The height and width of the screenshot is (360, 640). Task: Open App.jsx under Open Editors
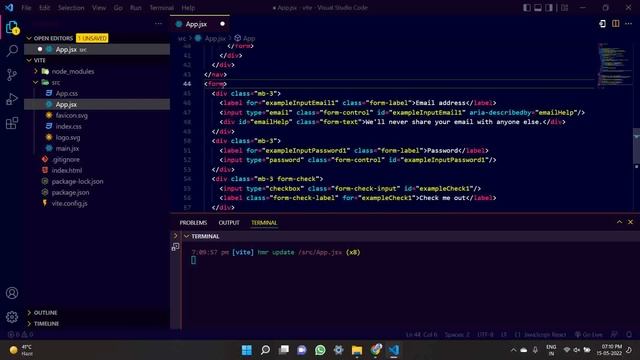97,49
